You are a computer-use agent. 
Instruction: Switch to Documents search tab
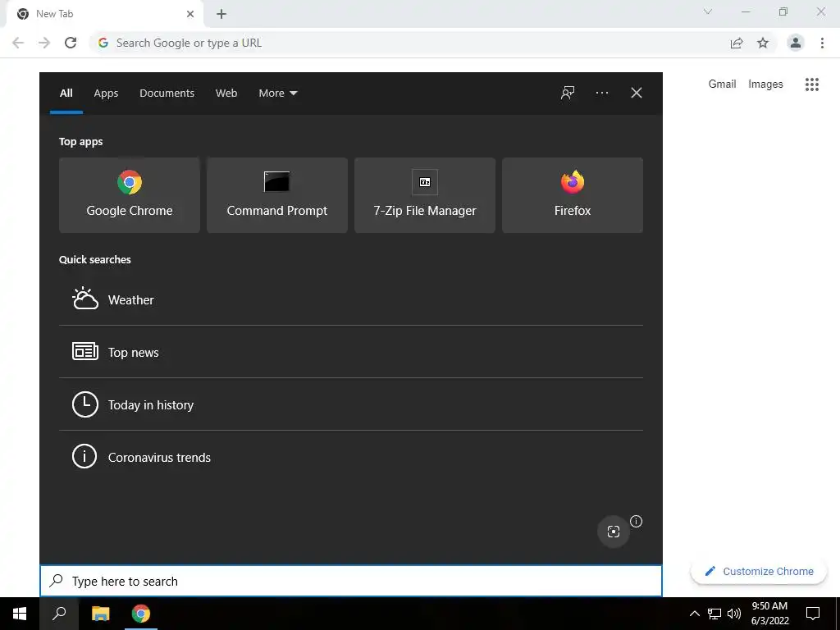point(167,94)
